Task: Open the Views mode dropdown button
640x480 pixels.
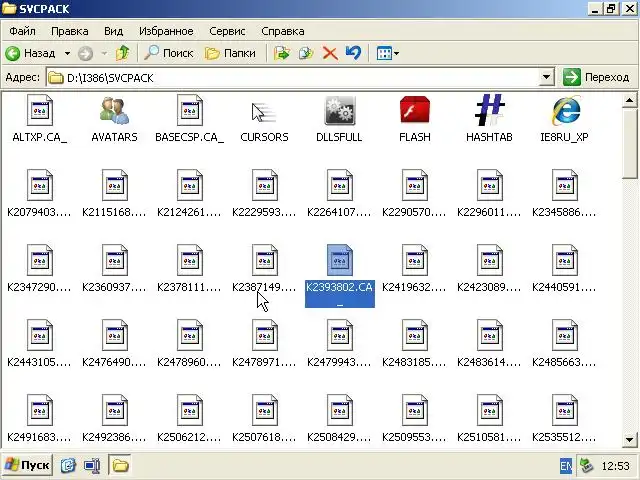Action: pos(387,53)
